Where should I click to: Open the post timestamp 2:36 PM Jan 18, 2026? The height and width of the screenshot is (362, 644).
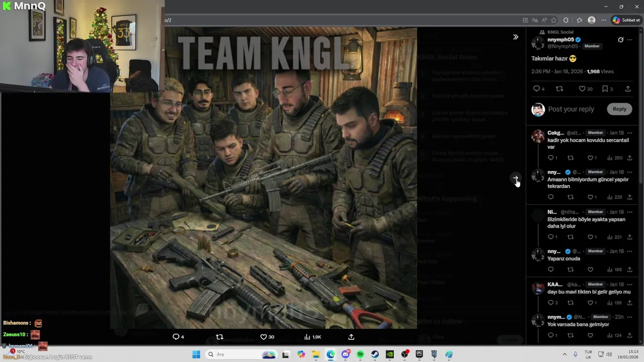pyautogui.click(x=557, y=71)
